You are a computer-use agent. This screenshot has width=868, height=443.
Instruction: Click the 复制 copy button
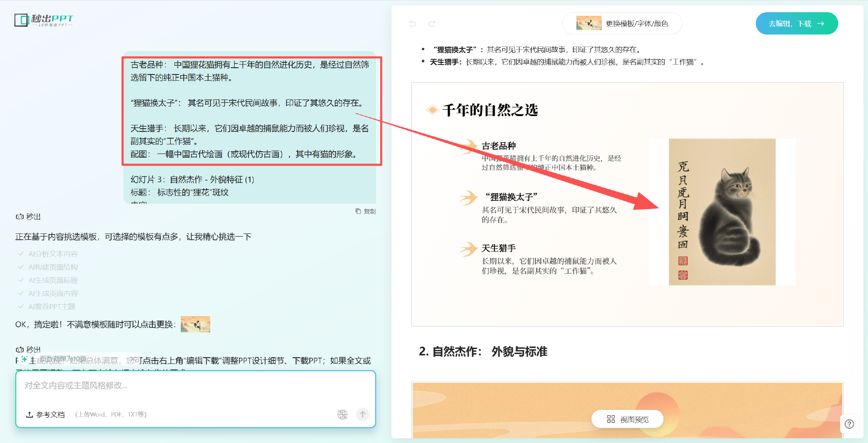click(x=366, y=211)
